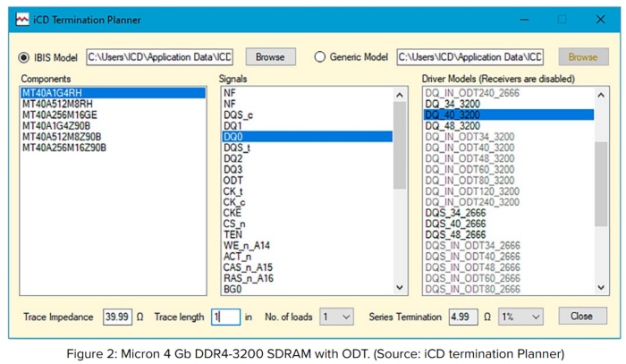Click disabled model DQ_IN_ODT240_2666
Viewport: 626px width, 364px height.
509,93
